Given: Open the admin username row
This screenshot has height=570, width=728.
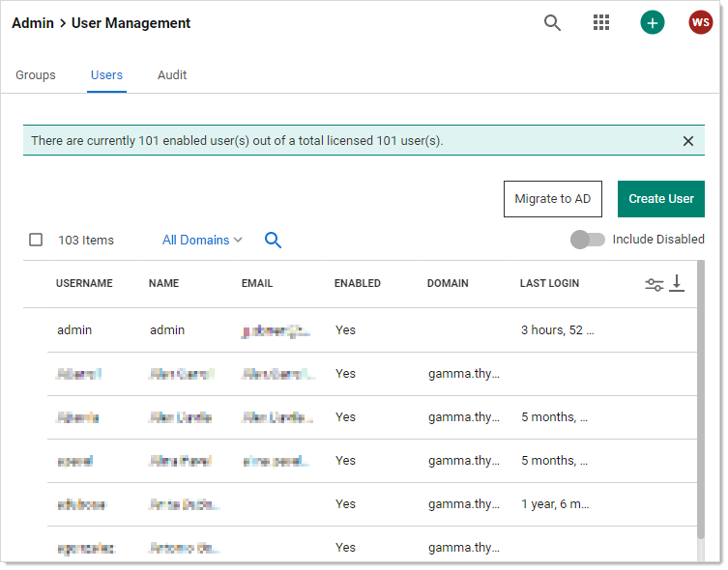Looking at the screenshot, I should [x=74, y=330].
